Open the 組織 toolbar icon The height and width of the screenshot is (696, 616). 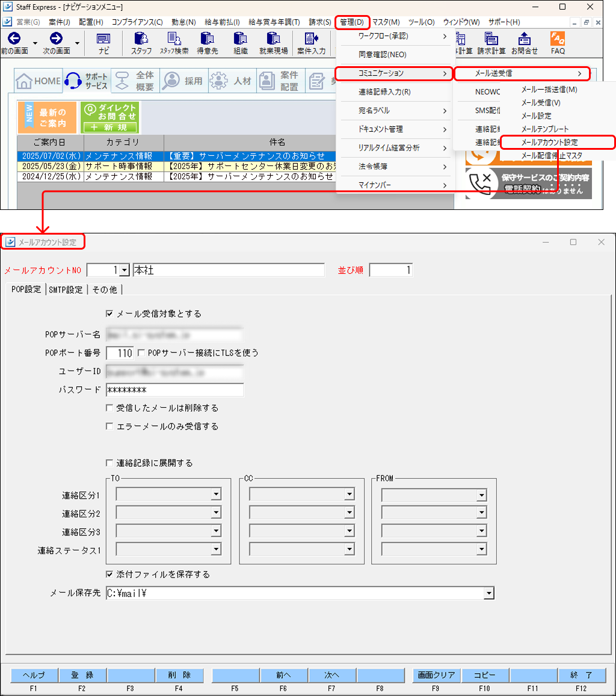tap(240, 43)
